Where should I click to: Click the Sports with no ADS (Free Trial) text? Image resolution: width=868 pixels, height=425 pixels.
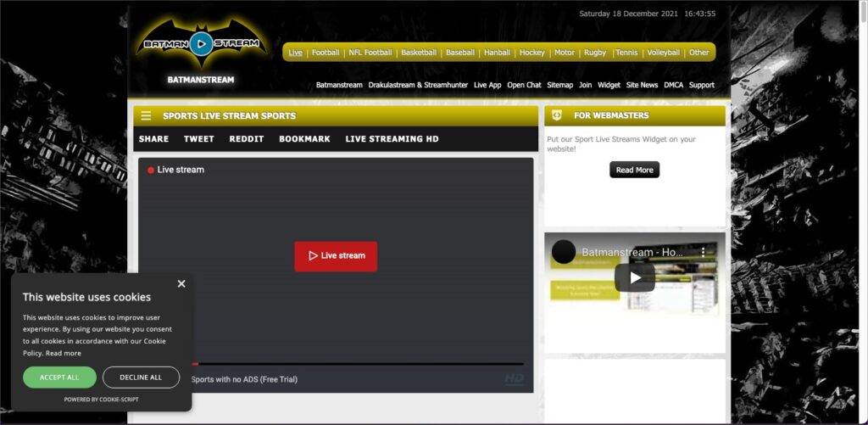tap(244, 379)
